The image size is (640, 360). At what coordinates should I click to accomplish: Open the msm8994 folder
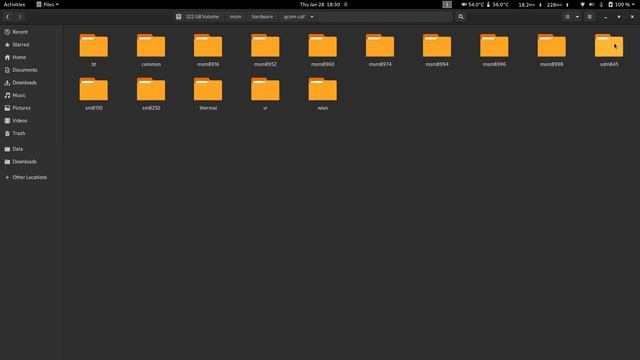coord(437,50)
